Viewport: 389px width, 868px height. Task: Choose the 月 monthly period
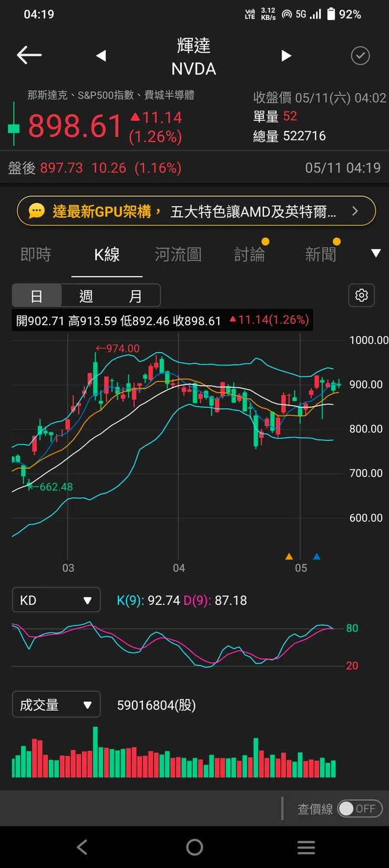[135, 296]
